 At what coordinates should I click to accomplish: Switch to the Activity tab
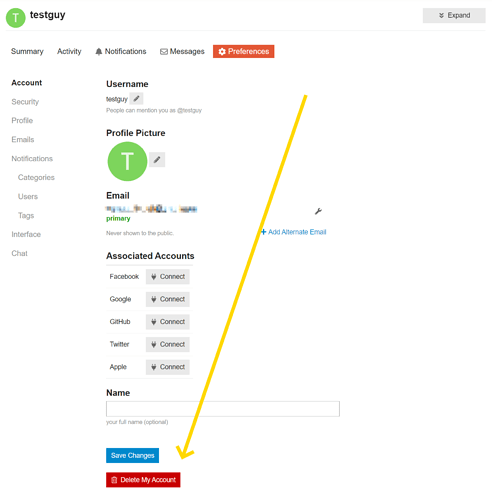point(69,51)
